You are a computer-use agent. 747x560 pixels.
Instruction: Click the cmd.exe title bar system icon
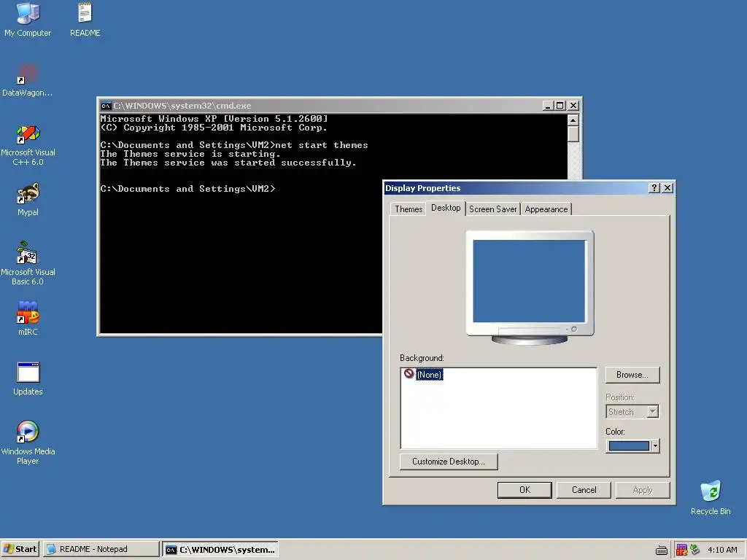pos(106,106)
